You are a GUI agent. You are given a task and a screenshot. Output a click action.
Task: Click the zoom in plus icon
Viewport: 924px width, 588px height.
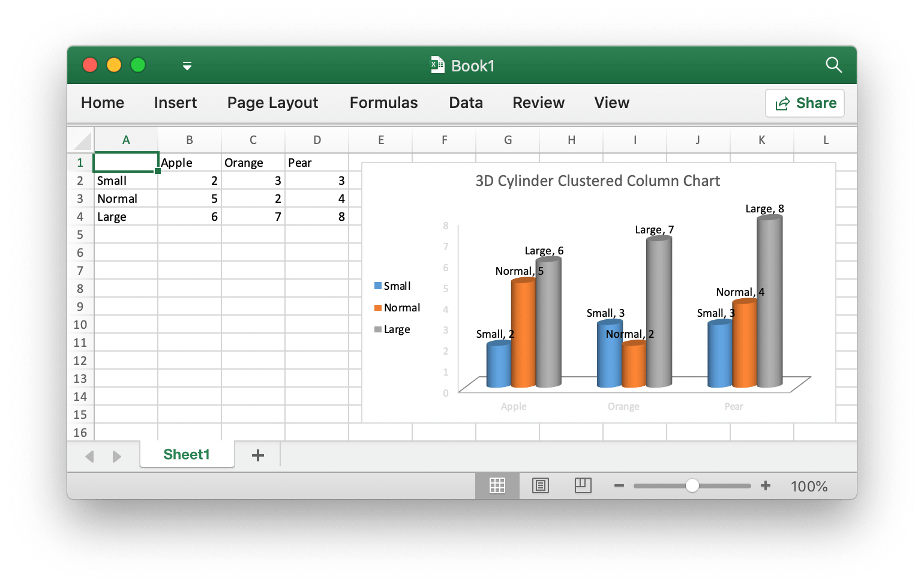(x=766, y=485)
